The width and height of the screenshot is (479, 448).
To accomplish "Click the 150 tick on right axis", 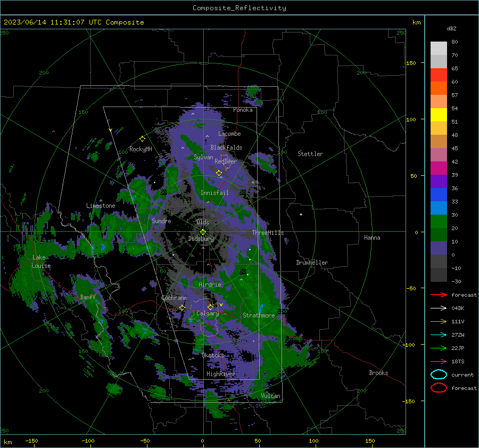I will (x=411, y=63).
